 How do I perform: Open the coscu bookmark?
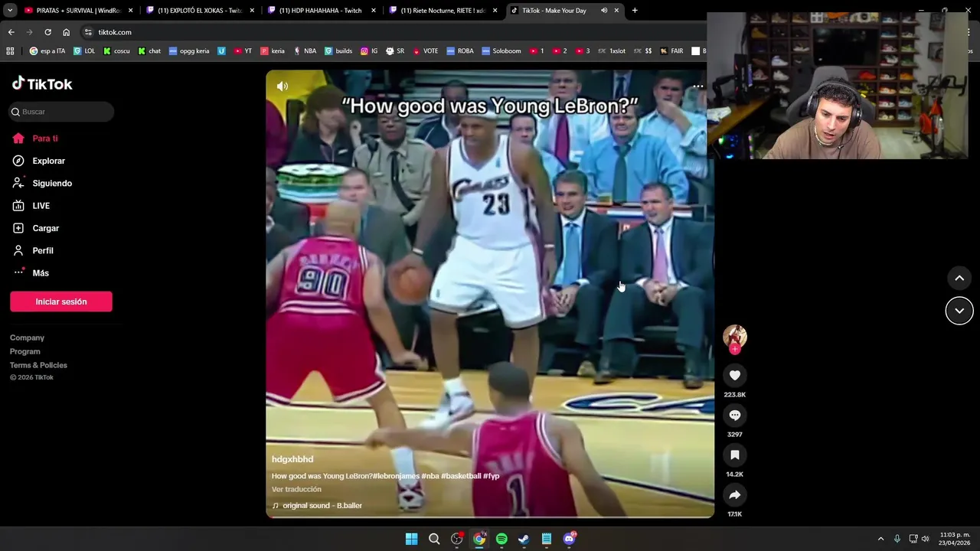coord(116,51)
